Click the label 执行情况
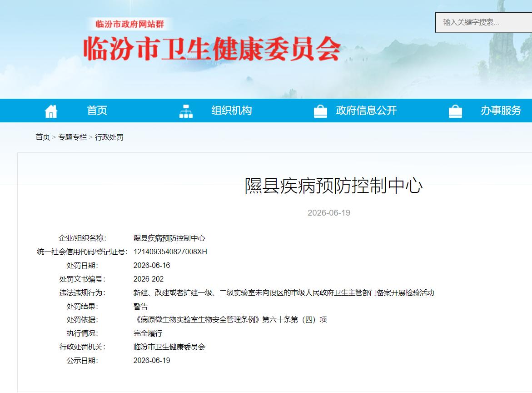 coord(82,333)
